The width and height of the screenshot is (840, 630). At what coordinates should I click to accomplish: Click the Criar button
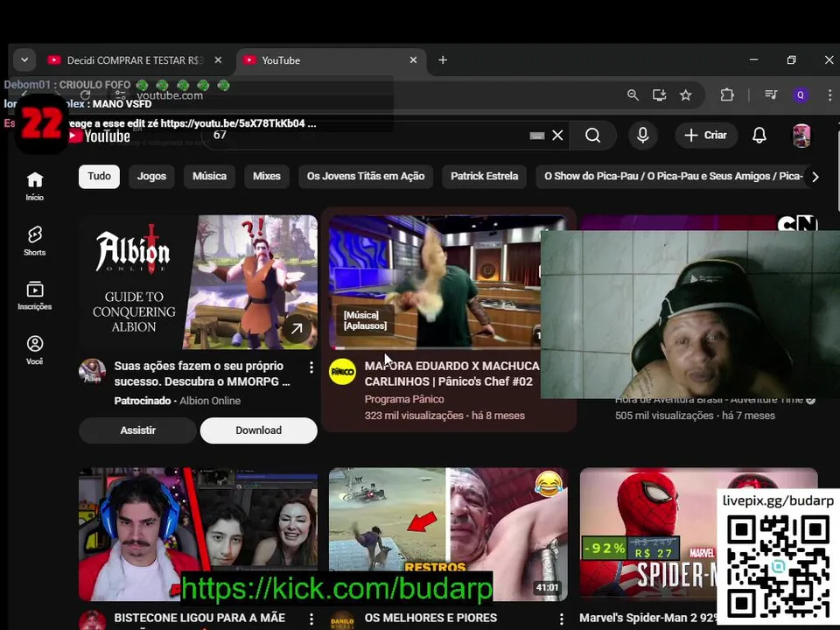coord(706,136)
